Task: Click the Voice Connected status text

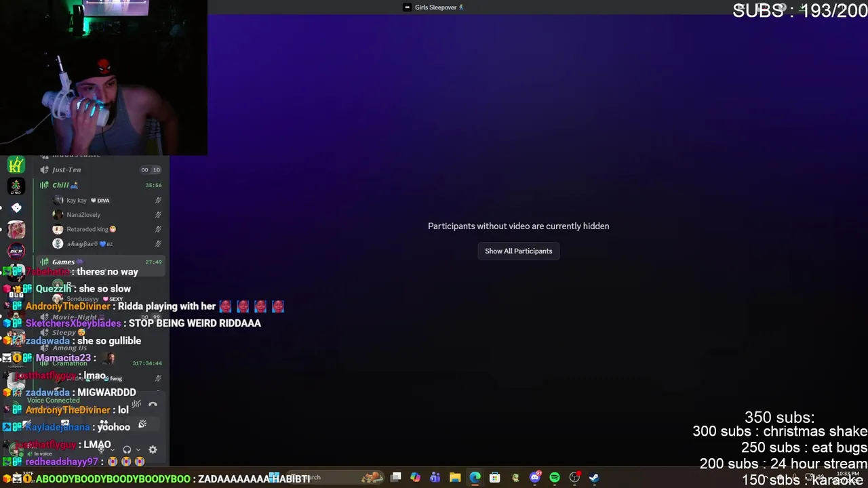Action: click(x=54, y=401)
